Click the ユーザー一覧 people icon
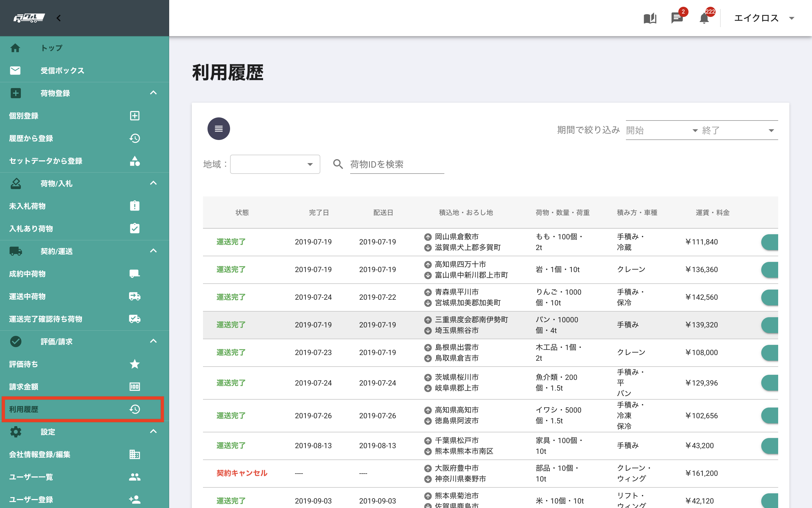This screenshot has width=812, height=508. click(134, 477)
